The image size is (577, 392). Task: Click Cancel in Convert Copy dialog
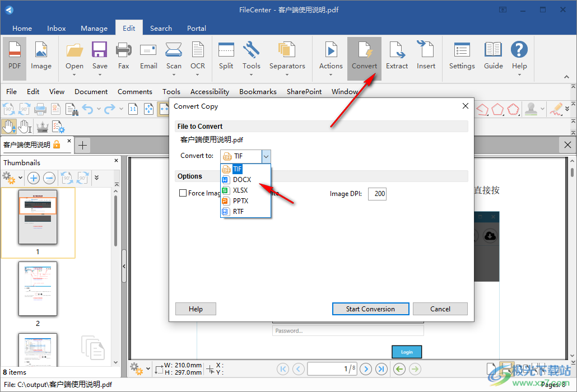(440, 309)
